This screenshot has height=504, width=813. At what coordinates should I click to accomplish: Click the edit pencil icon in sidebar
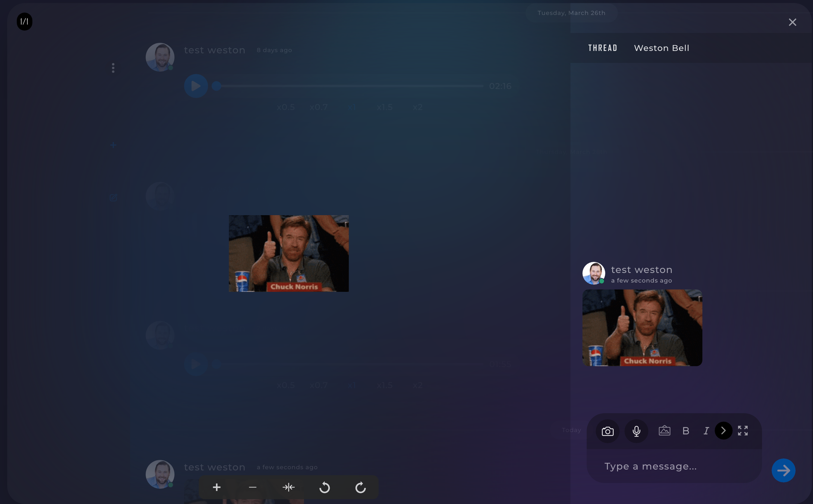(x=113, y=198)
